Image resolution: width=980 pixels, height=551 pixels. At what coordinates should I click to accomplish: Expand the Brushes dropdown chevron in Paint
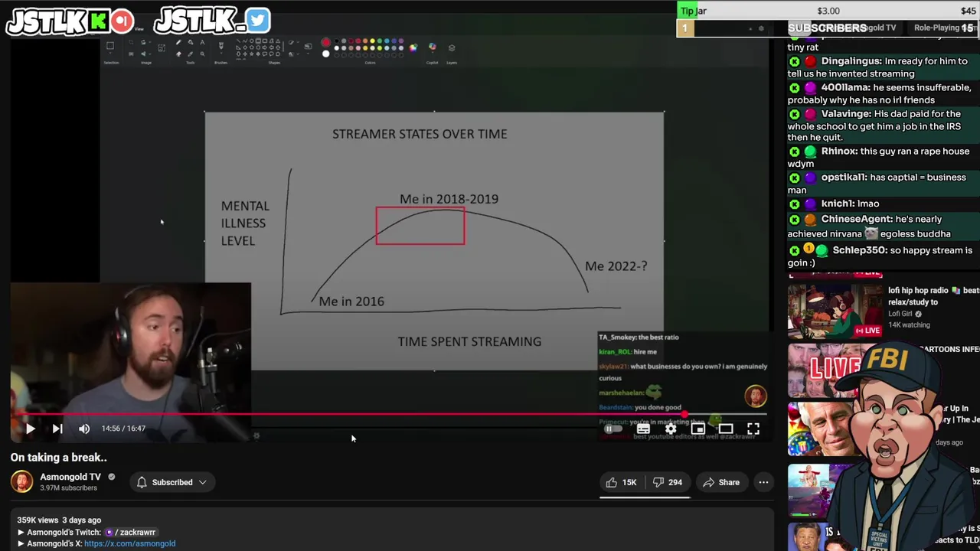(221, 54)
